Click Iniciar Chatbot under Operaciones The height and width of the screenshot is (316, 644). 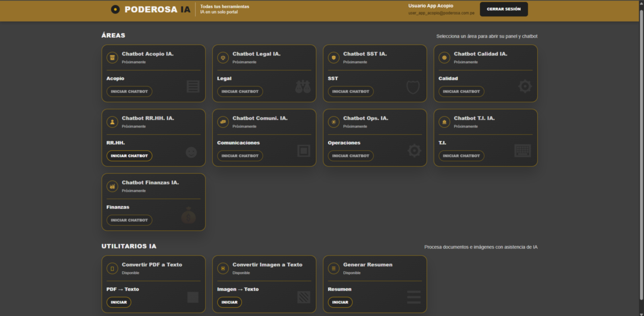click(351, 156)
